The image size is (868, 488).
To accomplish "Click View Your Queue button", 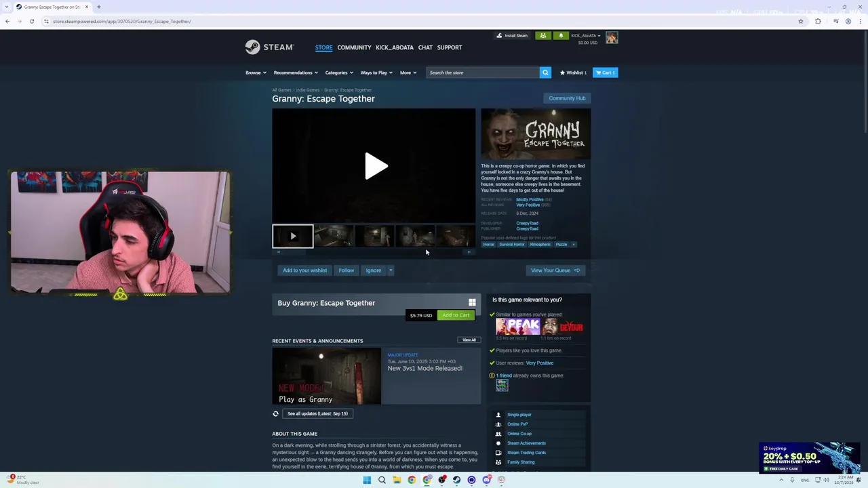I will pos(555,270).
